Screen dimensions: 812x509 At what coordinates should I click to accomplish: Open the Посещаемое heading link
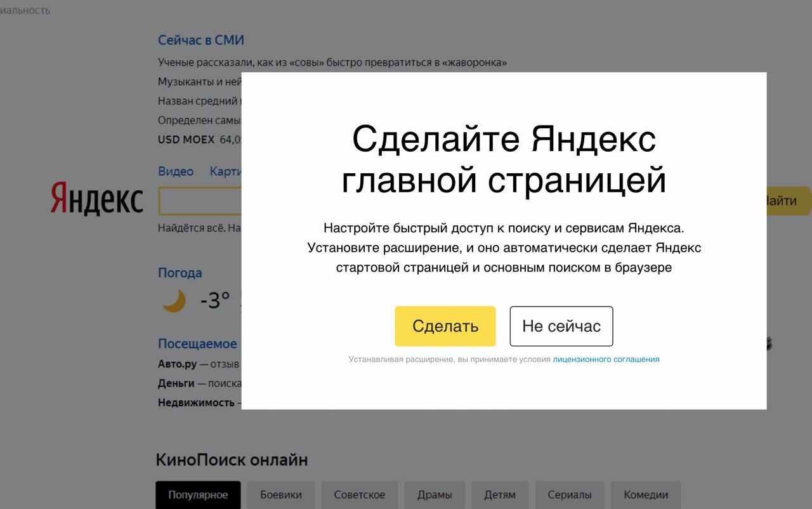[197, 344]
